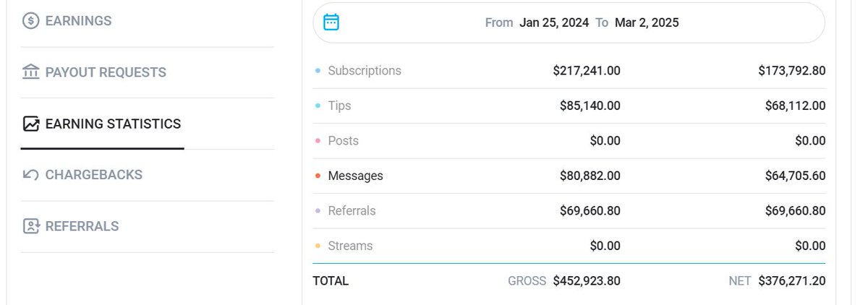868x305 pixels.
Task: Open the Earnings section
Action: [78, 21]
